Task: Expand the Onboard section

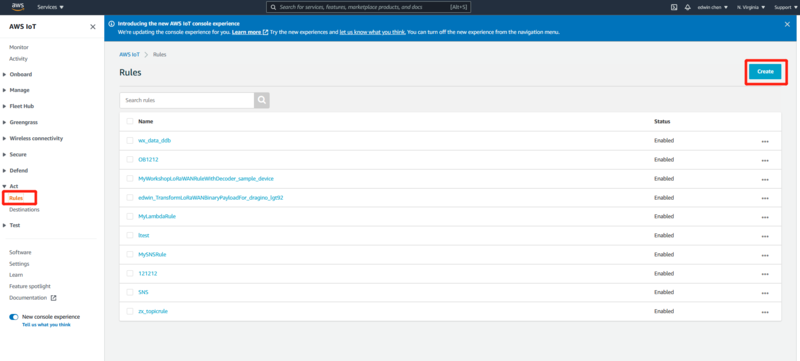Action: click(17, 74)
